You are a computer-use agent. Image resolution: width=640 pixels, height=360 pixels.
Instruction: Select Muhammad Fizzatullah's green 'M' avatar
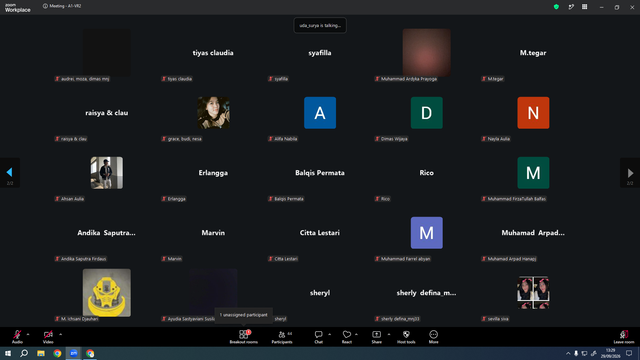click(533, 173)
